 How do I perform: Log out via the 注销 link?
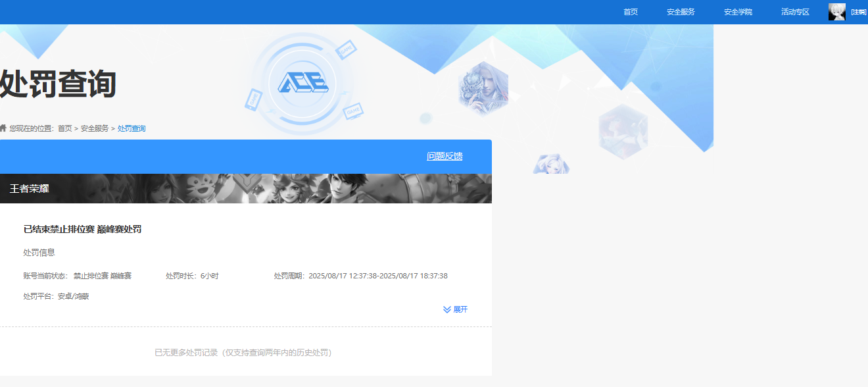click(858, 12)
